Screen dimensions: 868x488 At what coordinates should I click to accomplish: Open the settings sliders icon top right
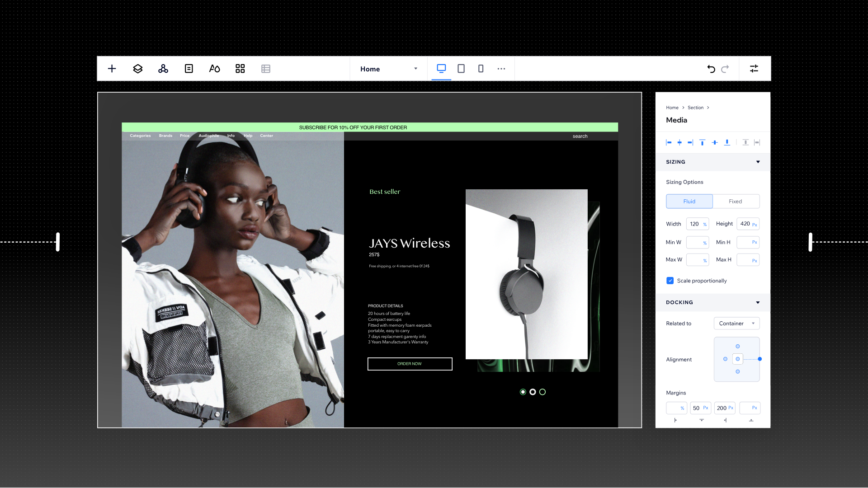pos(754,68)
